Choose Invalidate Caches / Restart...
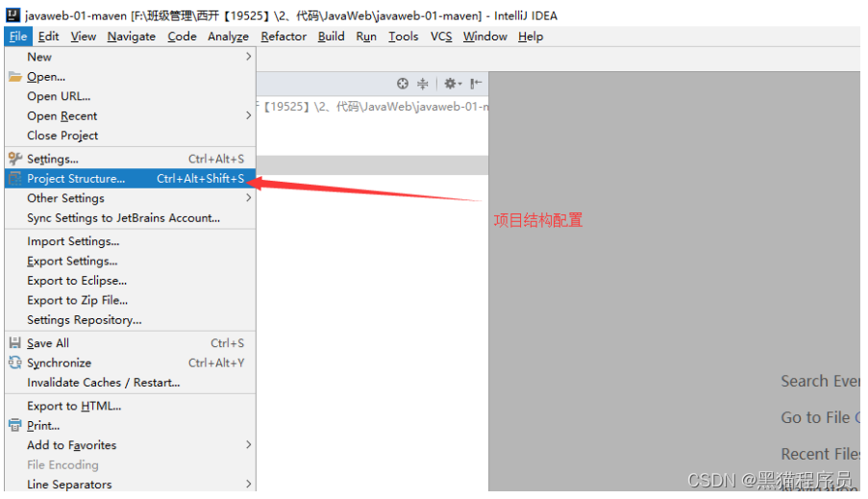The image size is (868, 499). coord(130,382)
